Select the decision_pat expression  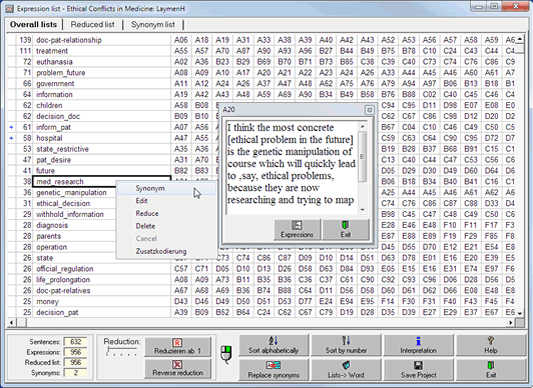pos(102,312)
